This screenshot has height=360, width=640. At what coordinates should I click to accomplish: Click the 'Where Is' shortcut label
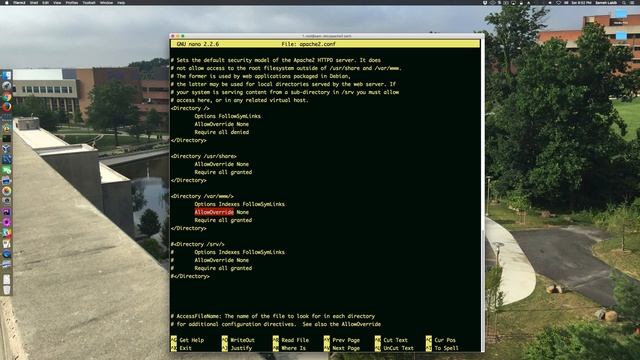coord(293,348)
